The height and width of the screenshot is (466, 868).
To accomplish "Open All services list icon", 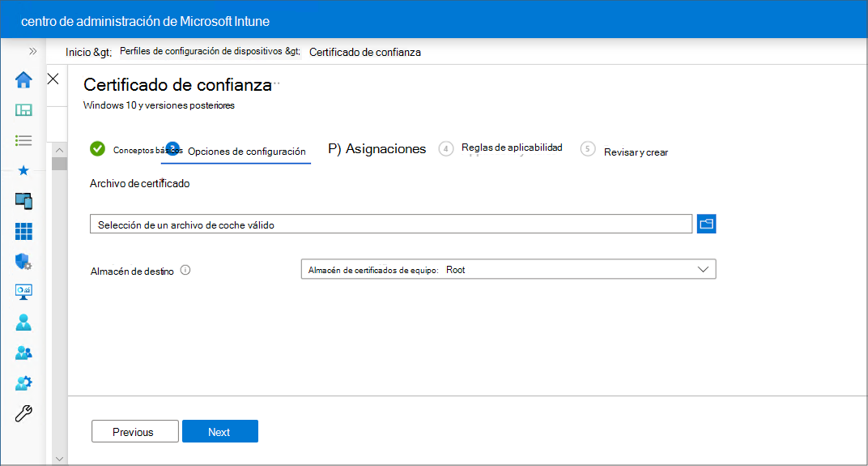I will 23,140.
